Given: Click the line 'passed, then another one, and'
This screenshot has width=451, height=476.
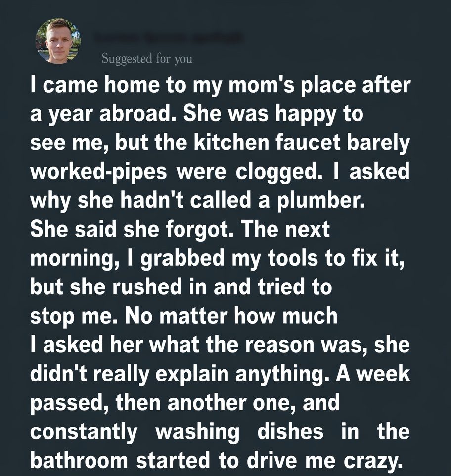Looking at the screenshot, I should click(x=185, y=402).
